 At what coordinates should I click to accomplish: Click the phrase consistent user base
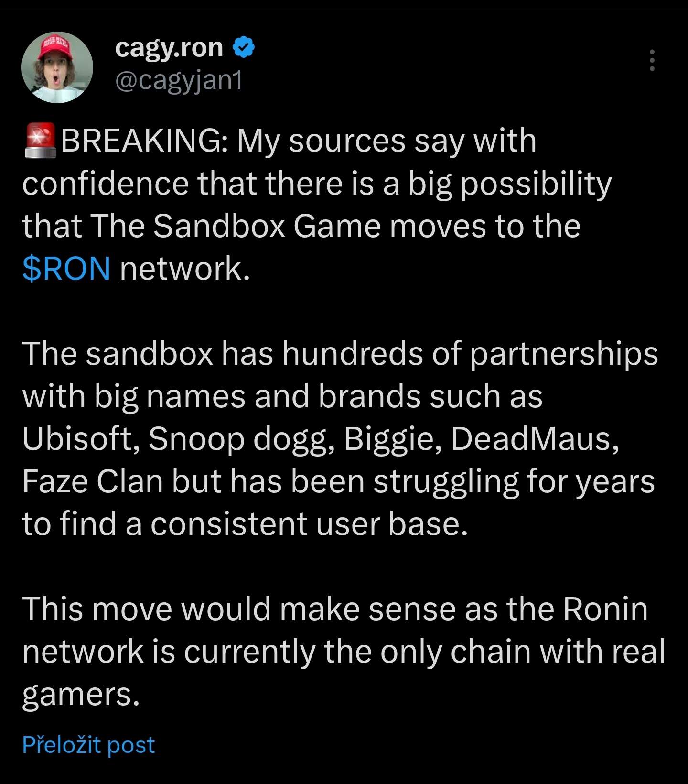pyautogui.click(x=309, y=523)
